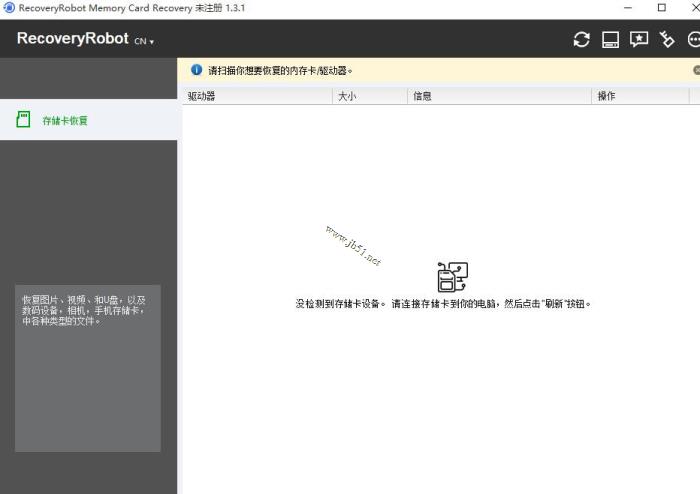Viewport: 700px width, 494px height.
Task: Open the drive image icon in header
Action: (x=610, y=39)
